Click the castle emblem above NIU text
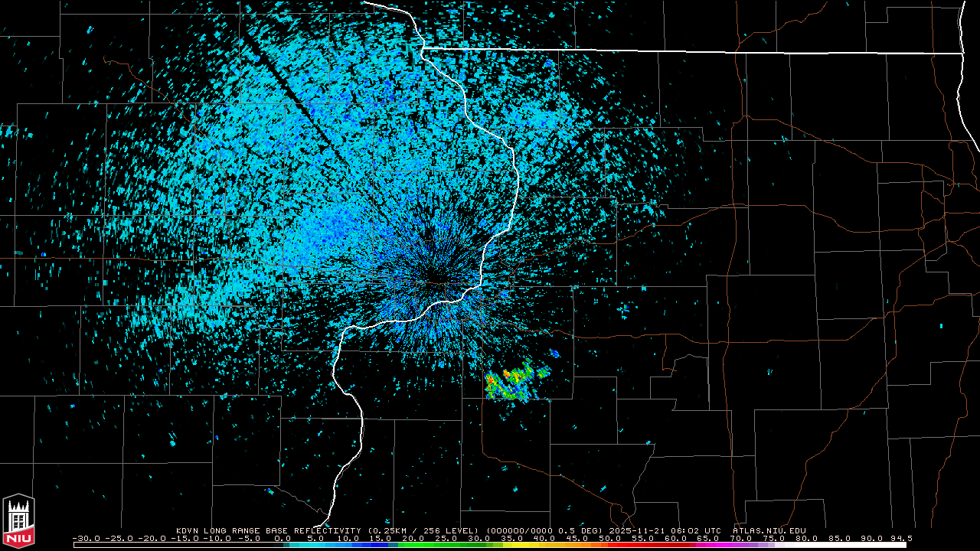This screenshot has height=551, width=980. [x=19, y=516]
